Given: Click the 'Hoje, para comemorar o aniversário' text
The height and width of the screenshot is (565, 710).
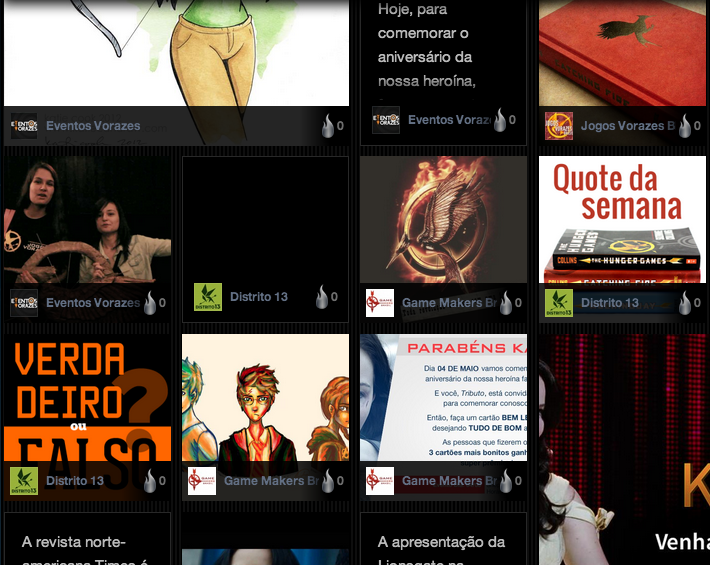Looking at the screenshot, I should [426, 45].
